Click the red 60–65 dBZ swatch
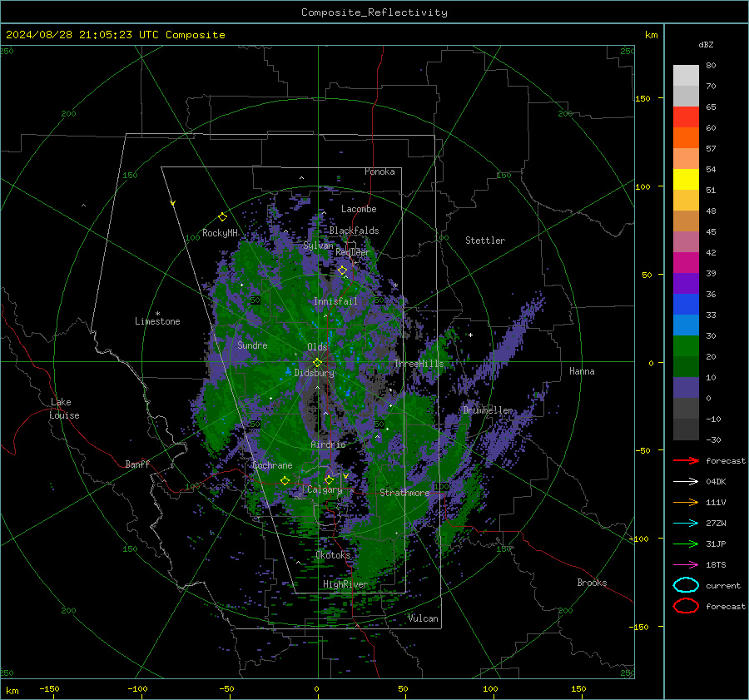The image size is (749, 700). pyautogui.click(x=686, y=117)
